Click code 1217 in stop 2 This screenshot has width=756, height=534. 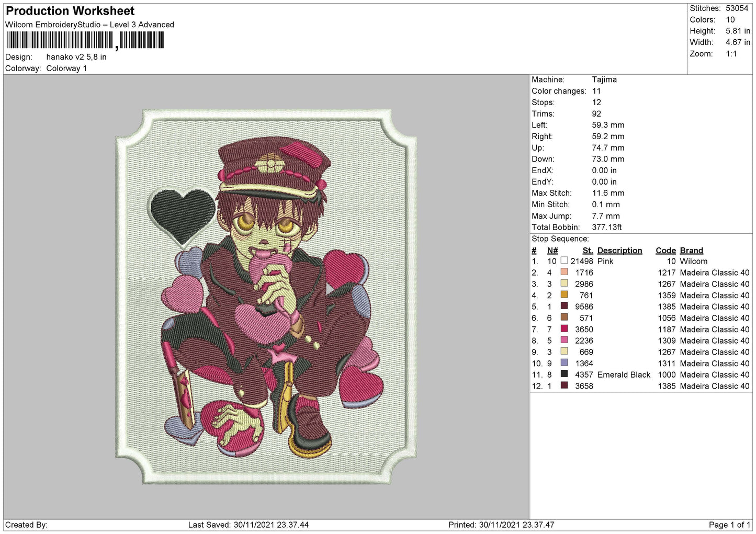(x=667, y=272)
